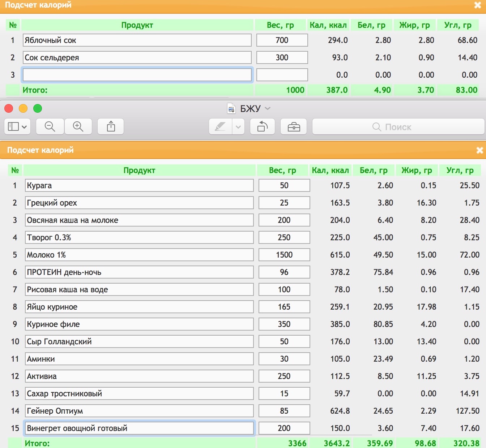
Task: Click the sidebar view toggle button
Action: tap(17, 126)
